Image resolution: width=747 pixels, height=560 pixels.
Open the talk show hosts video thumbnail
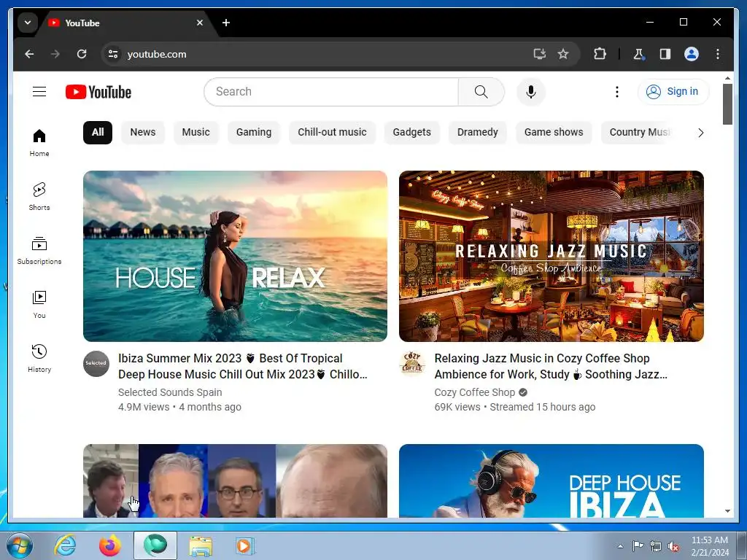[x=235, y=481]
